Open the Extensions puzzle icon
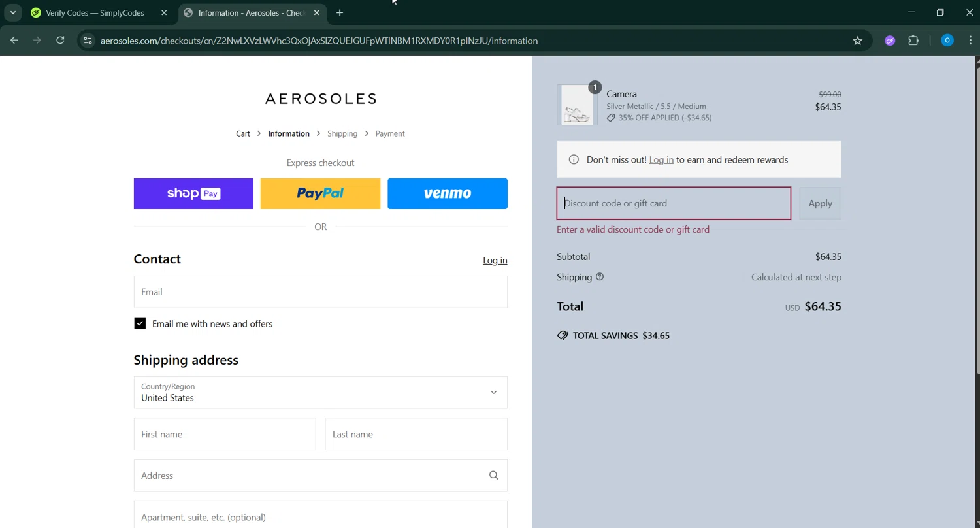 coord(913,41)
